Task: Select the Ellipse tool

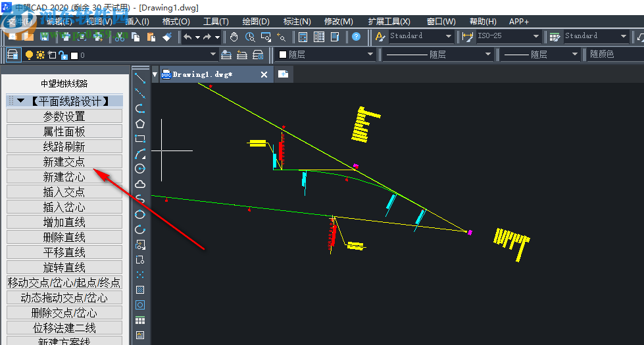Action: click(140, 214)
